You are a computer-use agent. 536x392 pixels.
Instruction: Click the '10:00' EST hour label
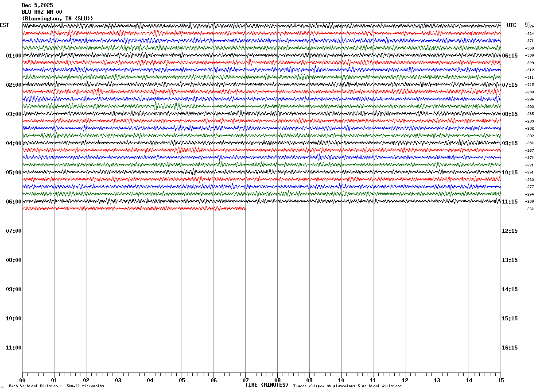14,319
